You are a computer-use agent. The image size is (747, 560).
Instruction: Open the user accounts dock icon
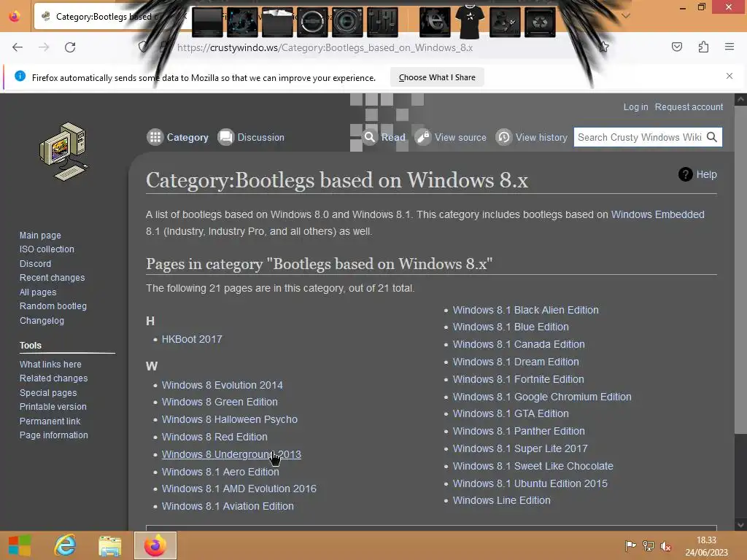[505, 22]
